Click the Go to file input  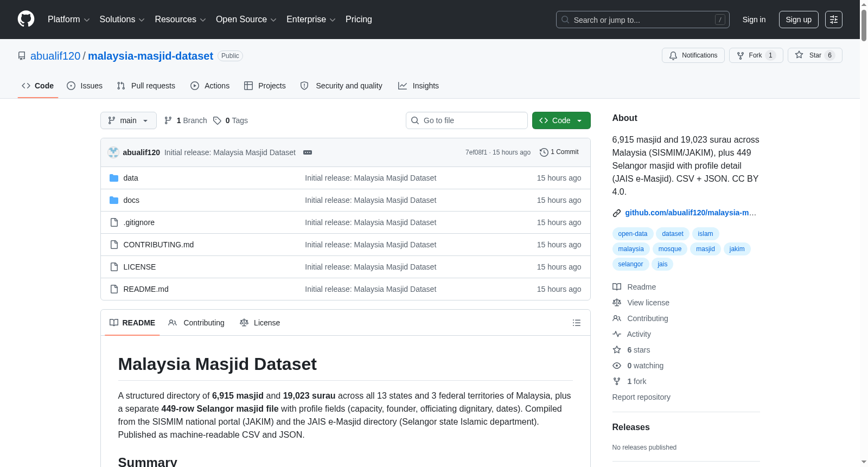467,120
